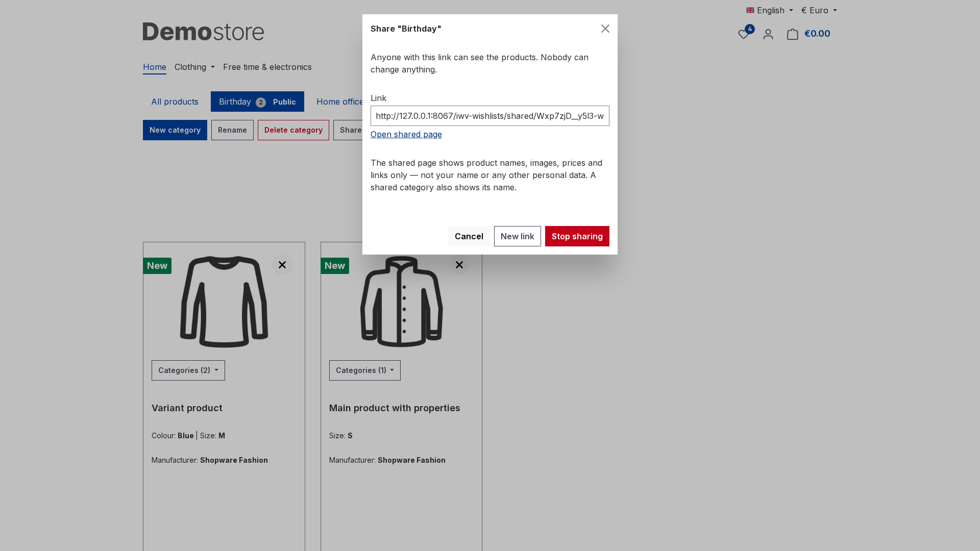This screenshot has height=551, width=980.
Task: Click the Stop sharing button
Action: pos(577,236)
